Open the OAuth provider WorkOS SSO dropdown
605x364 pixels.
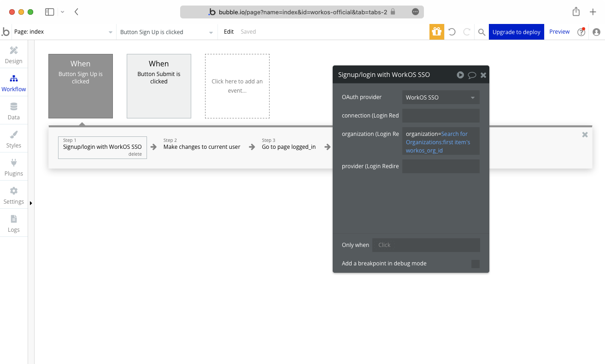pos(441,97)
